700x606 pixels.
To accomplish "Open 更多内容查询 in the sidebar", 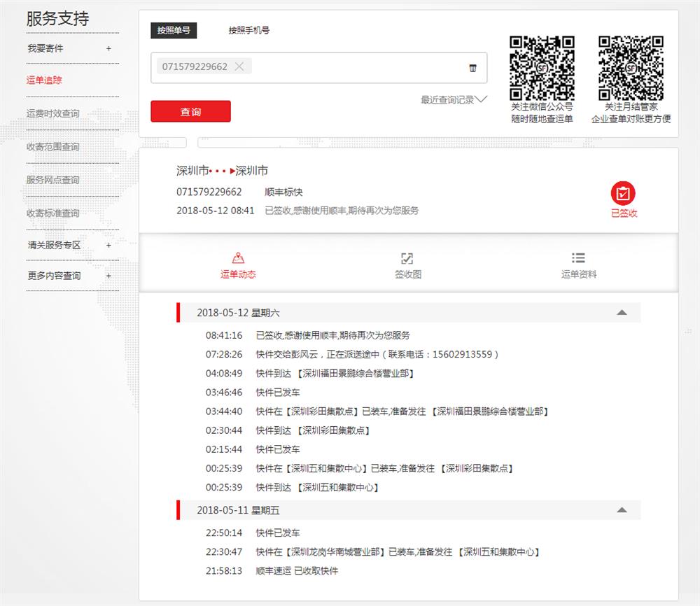I will point(54,276).
